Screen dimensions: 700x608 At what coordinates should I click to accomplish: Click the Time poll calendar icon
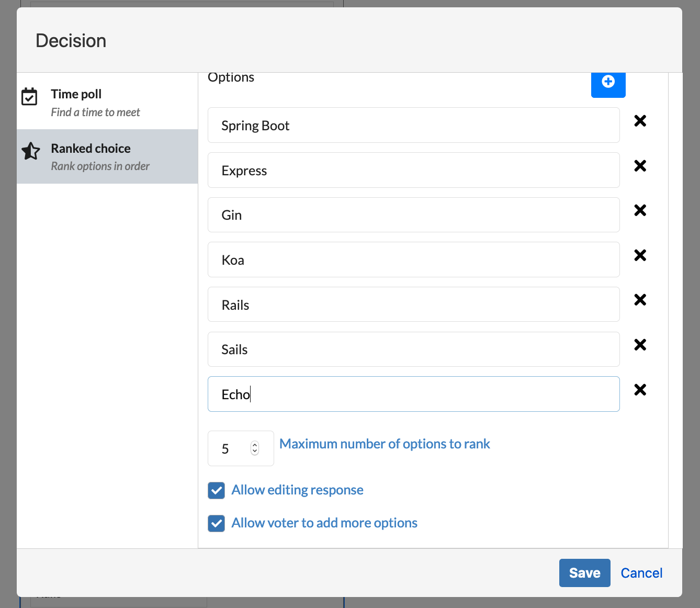point(29,97)
